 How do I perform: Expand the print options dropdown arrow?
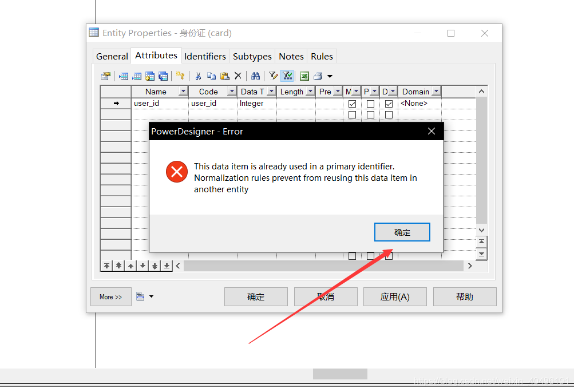pyautogui.click(x=330, y=76)
